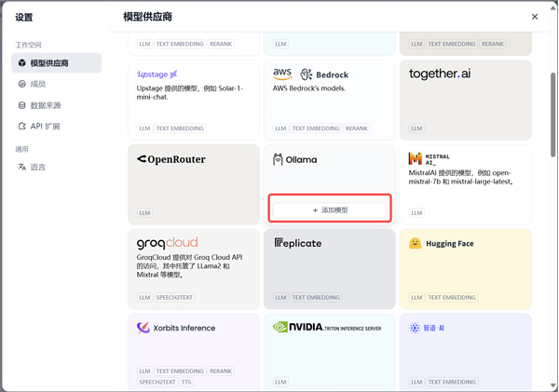Select the together.ai provider card
This screenshot has width=559, height=392.
coord(466,101)
